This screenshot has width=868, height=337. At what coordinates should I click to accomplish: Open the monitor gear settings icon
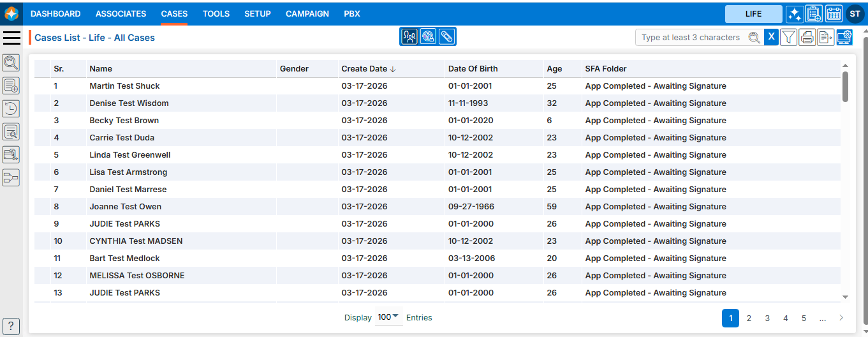[x=844, y=38]
